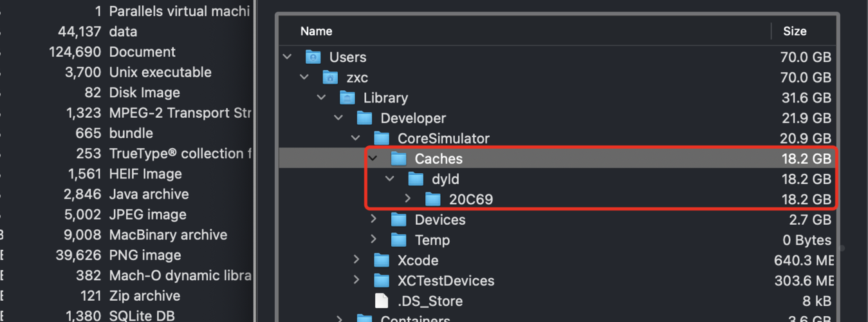
Task: Click the Caches folder icon
Action: (x=399, y=158)
